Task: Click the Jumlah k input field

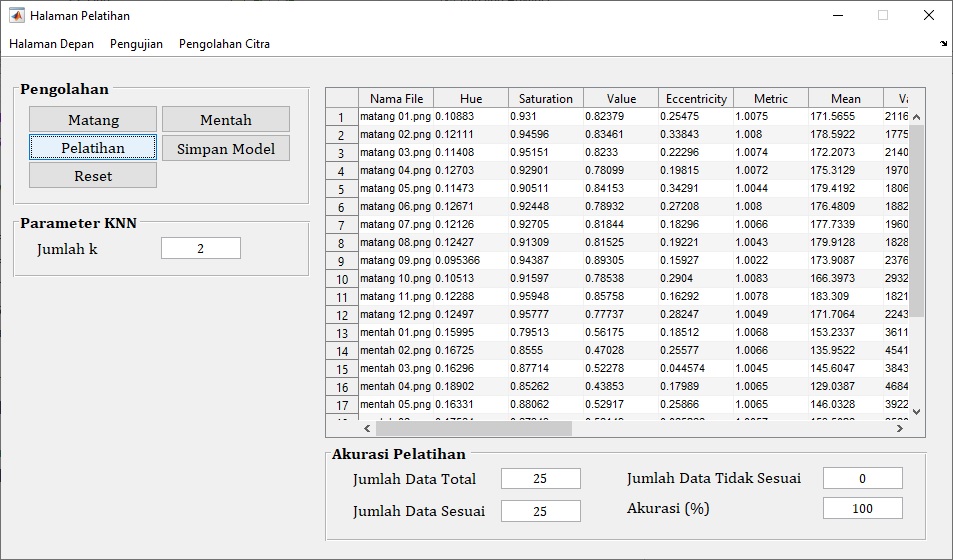Action: [x=200, y=249]
